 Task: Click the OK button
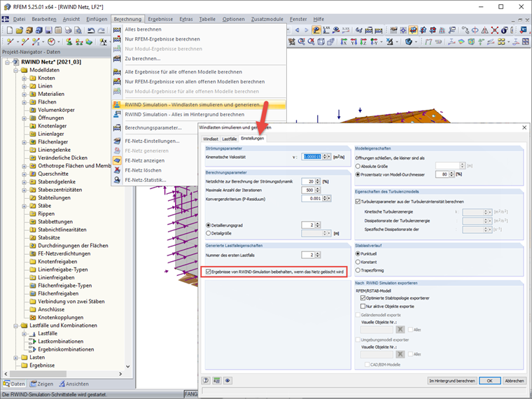pos(489,381)
